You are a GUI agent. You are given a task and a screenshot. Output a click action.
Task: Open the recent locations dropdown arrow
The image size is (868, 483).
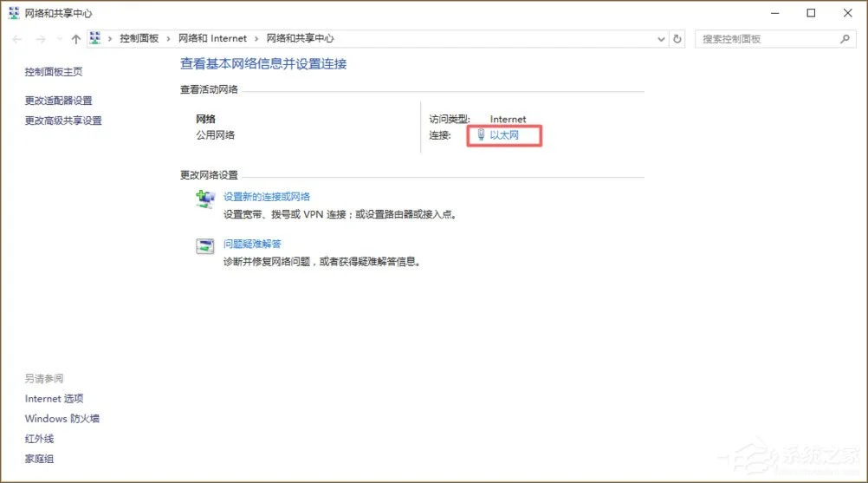click(x=60, y=39)
